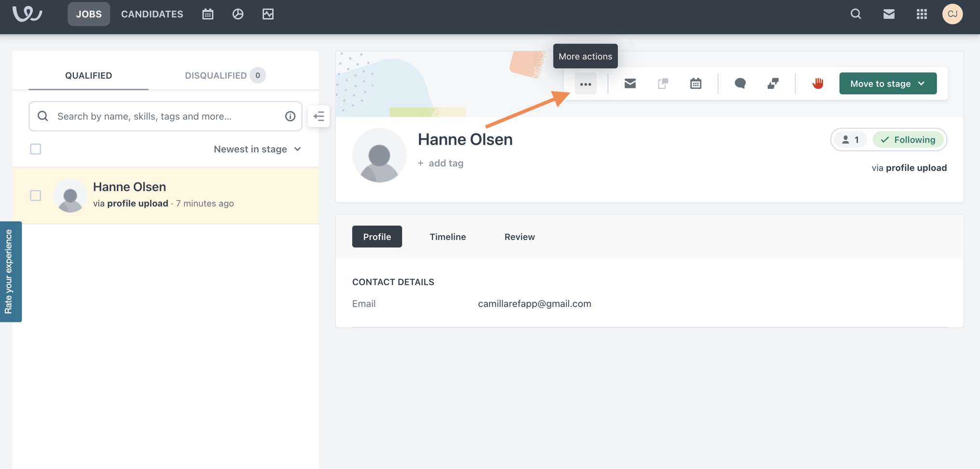980x469 pixels.
Task: Open the reports pie chart icon
Action: coord(238,14)
